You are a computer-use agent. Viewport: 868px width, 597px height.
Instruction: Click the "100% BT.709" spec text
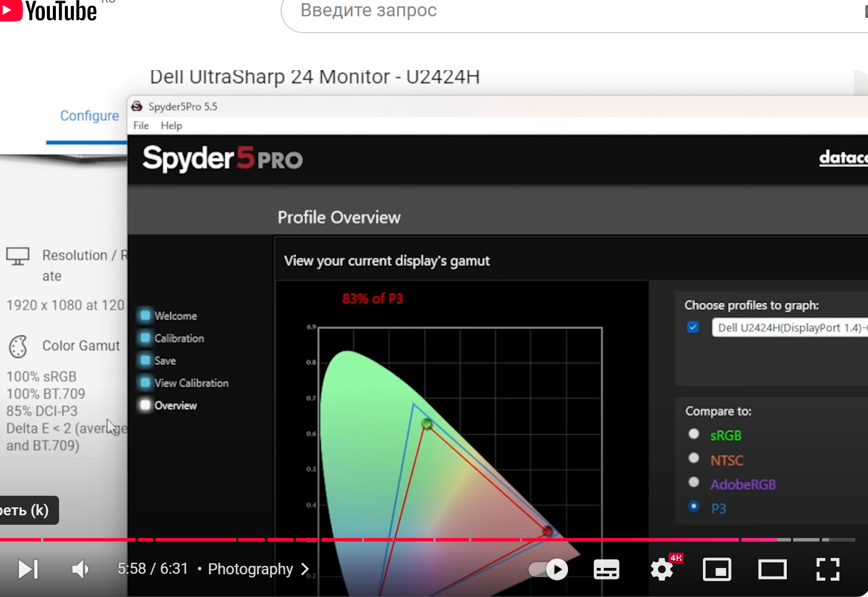tap(45, 394)
